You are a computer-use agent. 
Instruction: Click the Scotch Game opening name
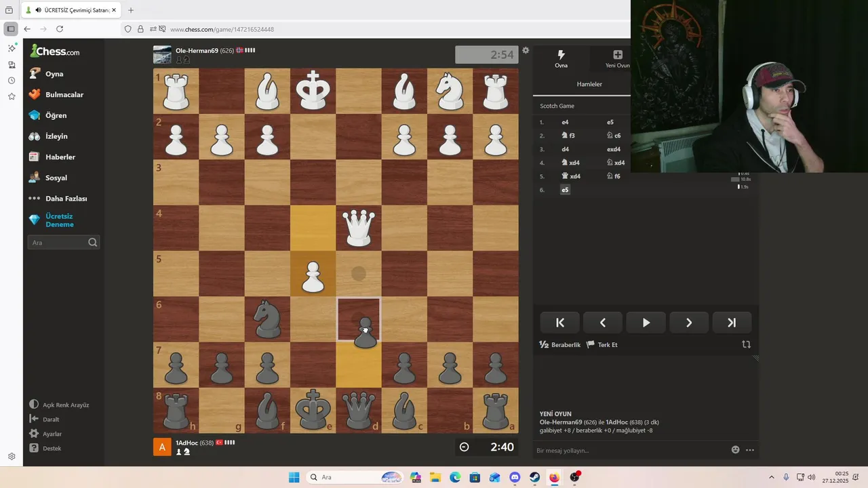point(557,106)
